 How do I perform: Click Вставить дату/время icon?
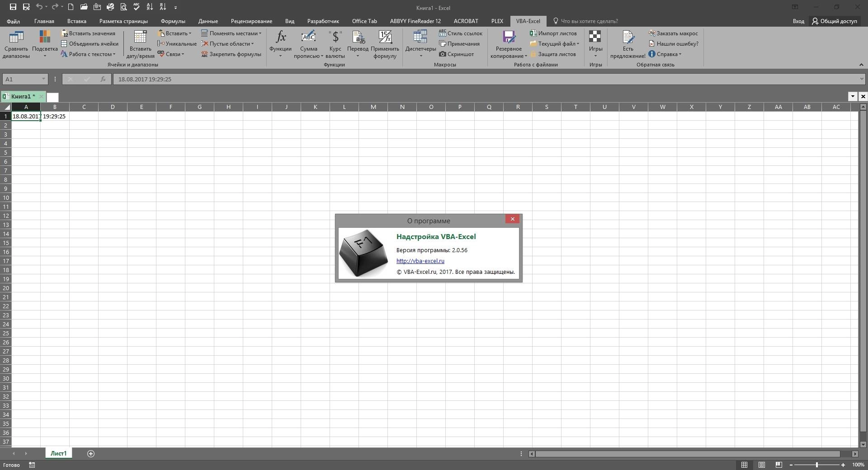click(140, 44)
